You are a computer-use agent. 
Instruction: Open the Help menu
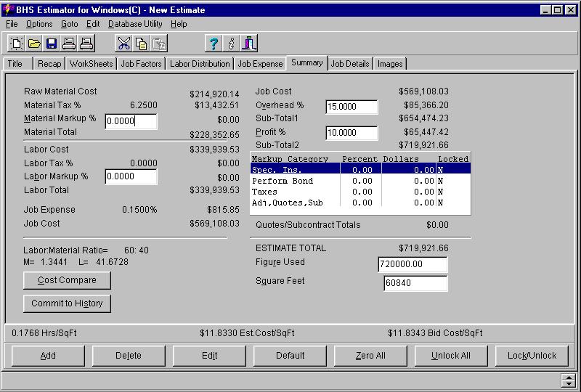pos(179,24)
